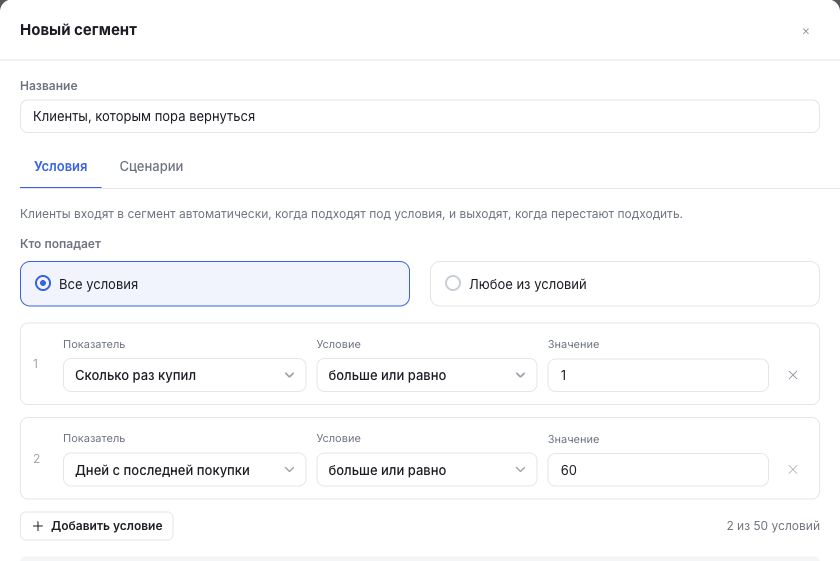Click the Название label
The image size is (840, 561).
point(49,86)
